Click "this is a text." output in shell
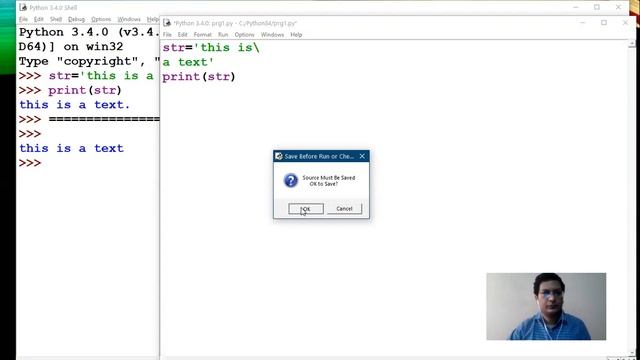640x360 pixels. point(74,105)
